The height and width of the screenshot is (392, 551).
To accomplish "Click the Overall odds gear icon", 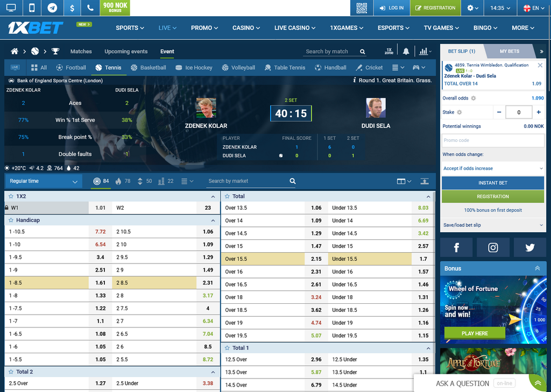I will coord(474,98).
